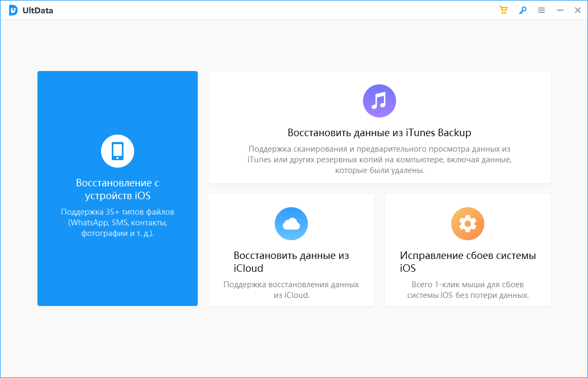The image size is (588, 378).
Task: Click description 'Поддержка 35+ типов файлов'
Action: click(x=118, y=211)
